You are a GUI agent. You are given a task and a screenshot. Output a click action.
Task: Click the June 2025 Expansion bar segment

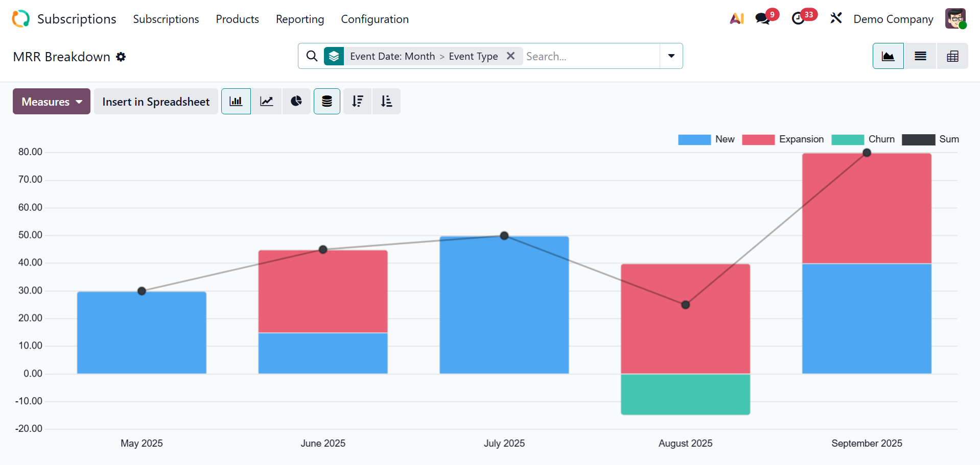[323, 291]
